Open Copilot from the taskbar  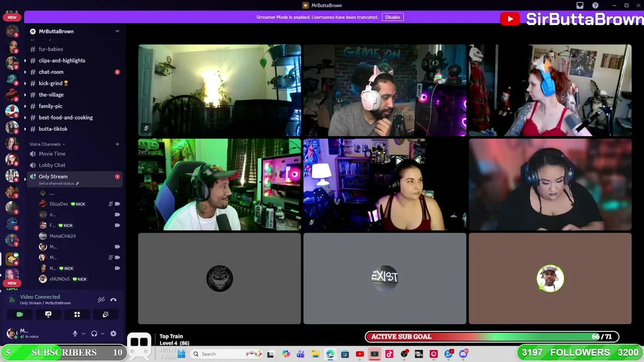pos(286,354)
